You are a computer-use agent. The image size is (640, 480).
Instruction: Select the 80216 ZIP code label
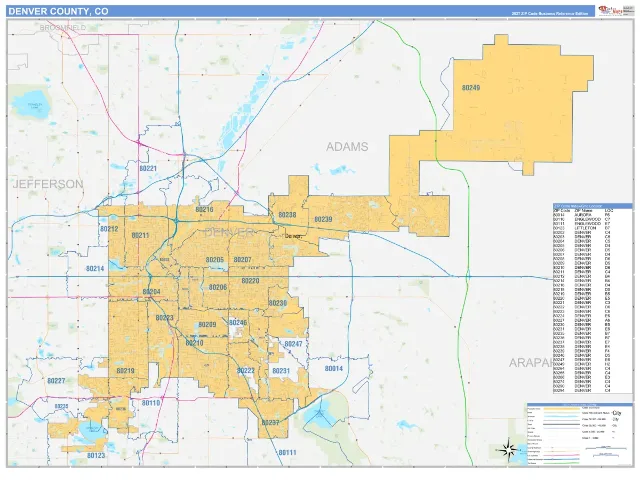(x=204, y=210)
